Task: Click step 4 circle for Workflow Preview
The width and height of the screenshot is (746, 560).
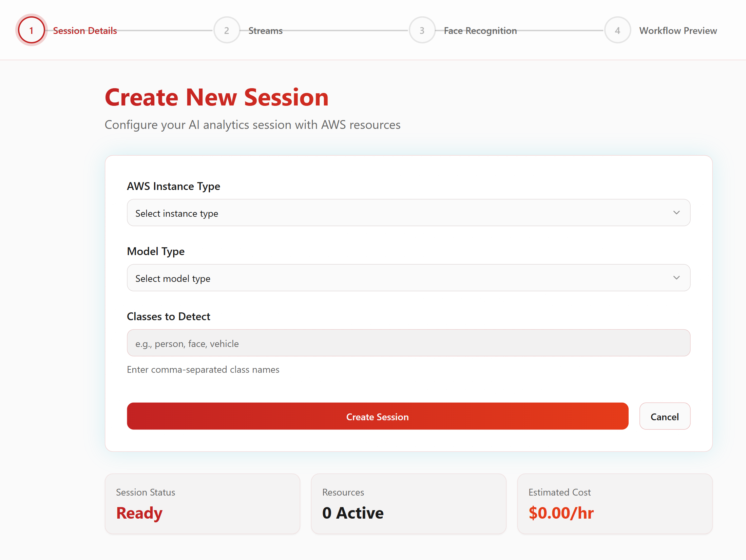Action: 617,31
